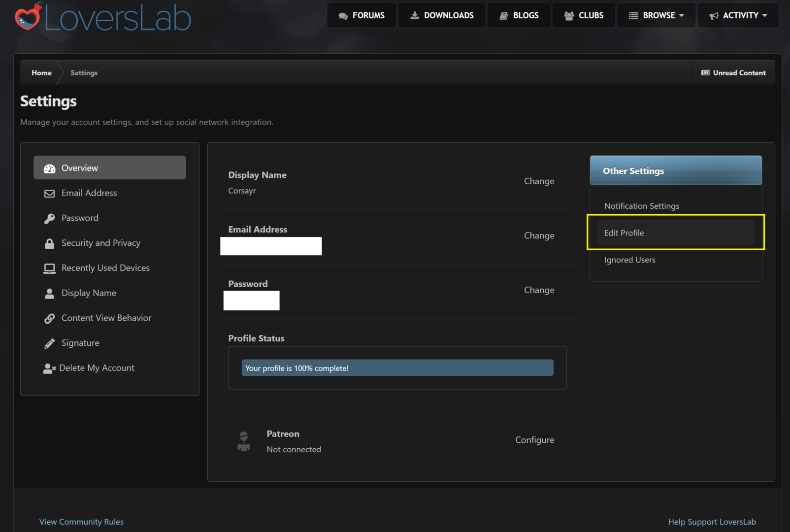Viewport: 790px width, 532px height.
Task: Click the Display Name person icon
Action: [x=50, y=294]
